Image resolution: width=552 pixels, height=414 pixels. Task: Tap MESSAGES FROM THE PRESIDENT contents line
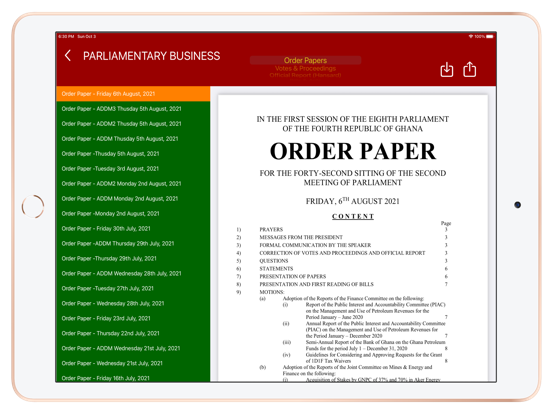pos(301,237)
